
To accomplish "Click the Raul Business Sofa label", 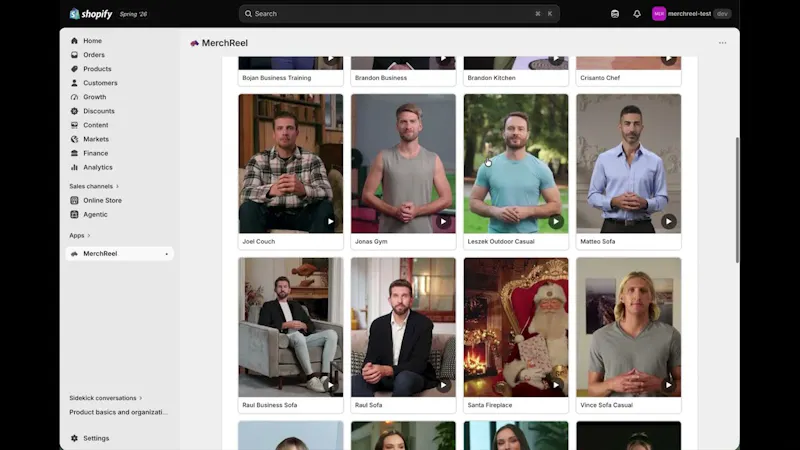I will pyautogui.click(x=269, y=405).
